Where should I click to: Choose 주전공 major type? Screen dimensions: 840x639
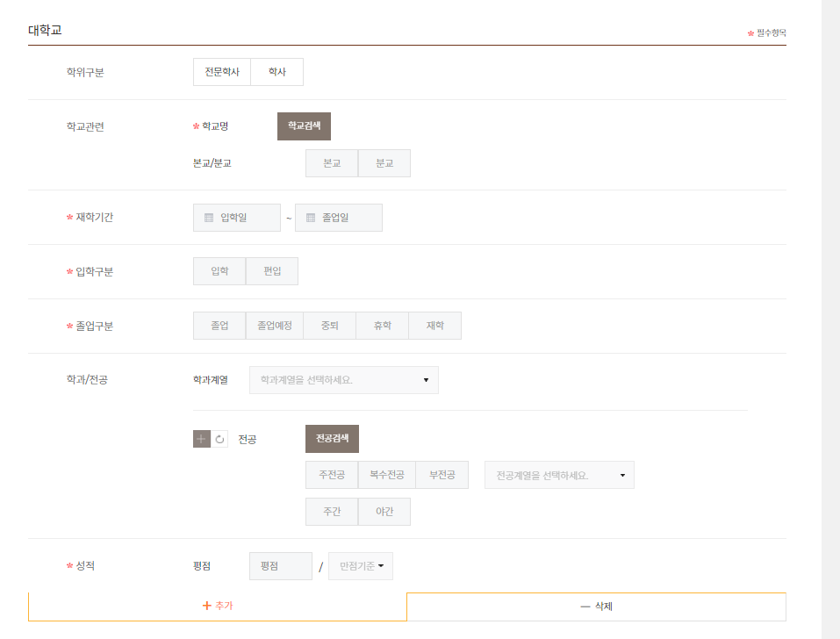click(332, 475)
